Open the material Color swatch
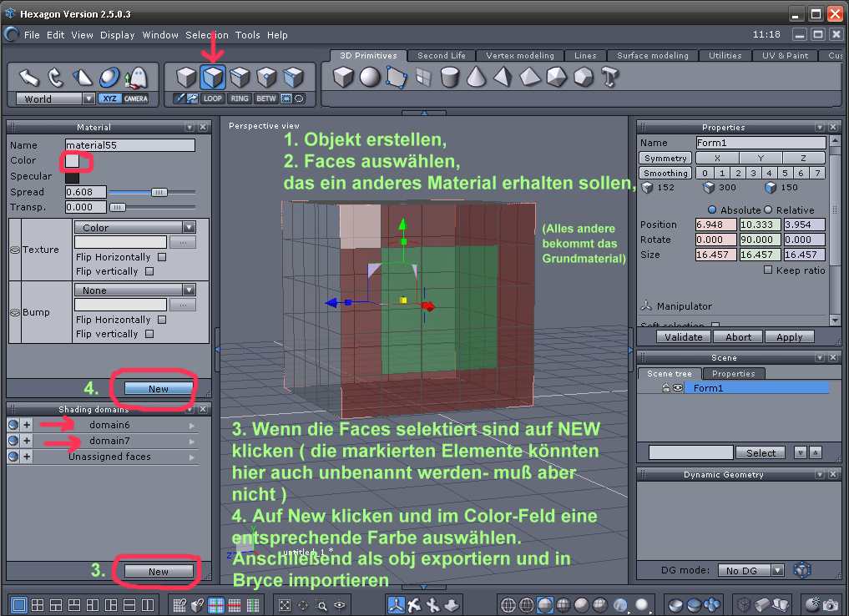The image size is (849, 616). (x=72, y=161)
